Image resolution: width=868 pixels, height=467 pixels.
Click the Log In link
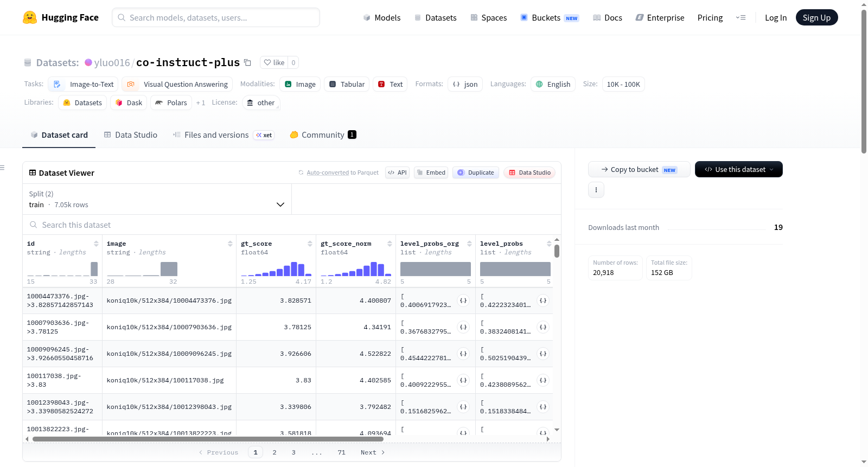(776, 17)
